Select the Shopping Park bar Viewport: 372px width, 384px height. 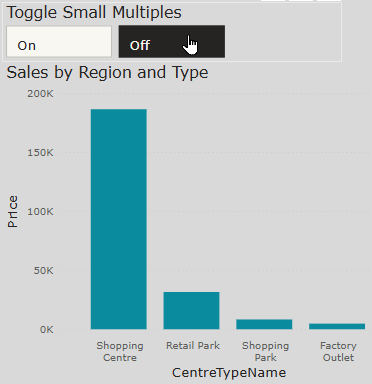tap(264, 324)
